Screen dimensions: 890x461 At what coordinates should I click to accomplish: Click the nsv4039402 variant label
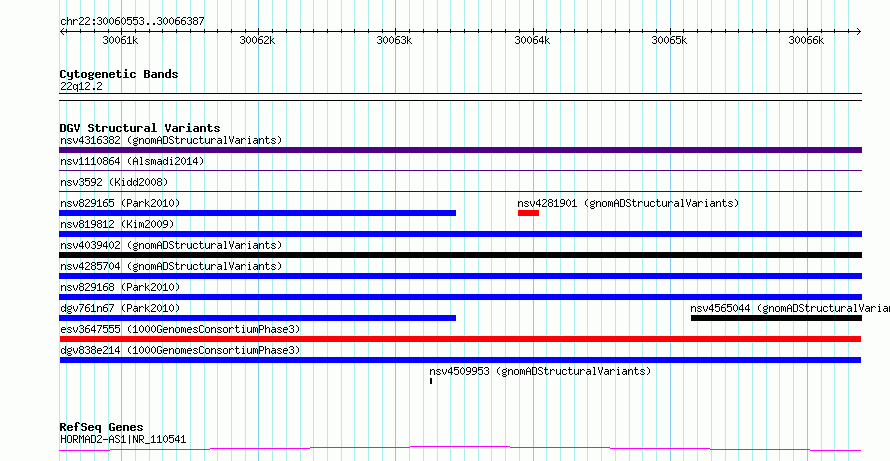coord(171,245)
